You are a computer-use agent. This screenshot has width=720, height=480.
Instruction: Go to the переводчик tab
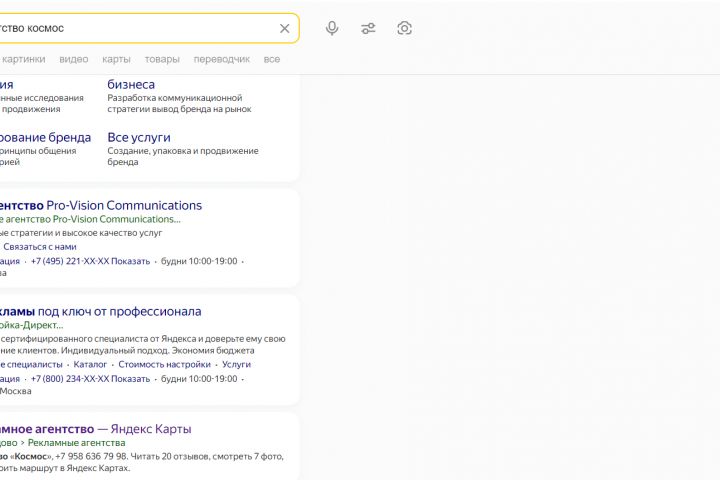[x=222, y=59]
